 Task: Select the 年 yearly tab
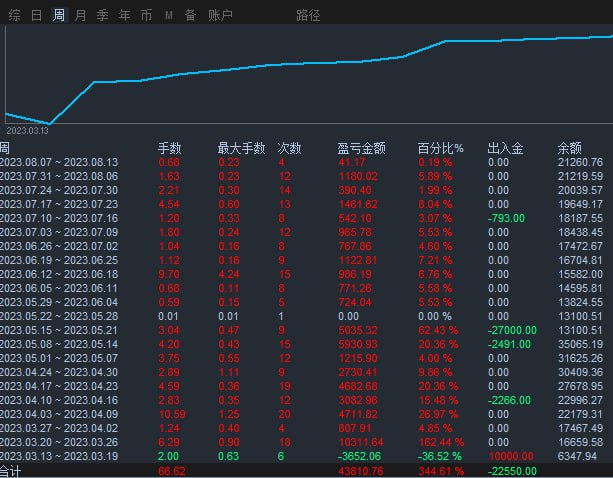[x=124, y=15]
